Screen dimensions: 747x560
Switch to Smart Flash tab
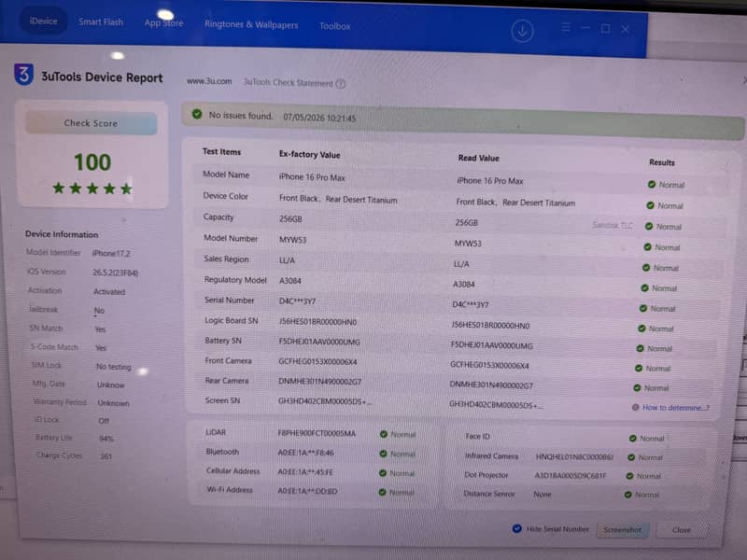pyautogui.click(x=101, y=21)
